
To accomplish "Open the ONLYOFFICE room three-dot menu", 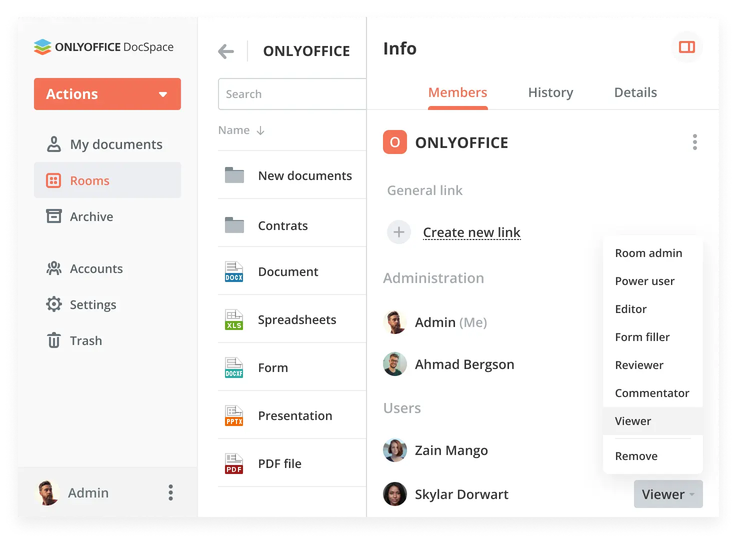I will [x=694, y=142].
